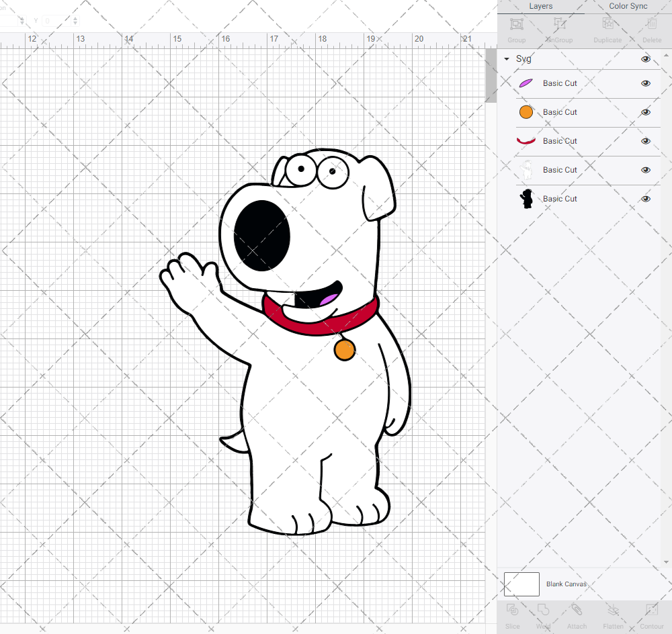The height and width of the screenshot is (634, 672).
Task: Click the Duplicate icon
Action: (x=607, y=24)
